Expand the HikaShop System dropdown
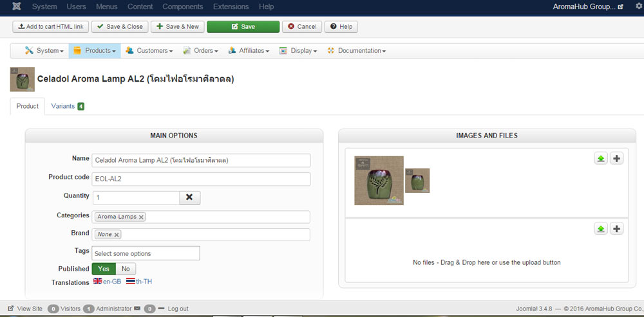The width and height of the screenshot is (644, 317). (x=44, y=50)
